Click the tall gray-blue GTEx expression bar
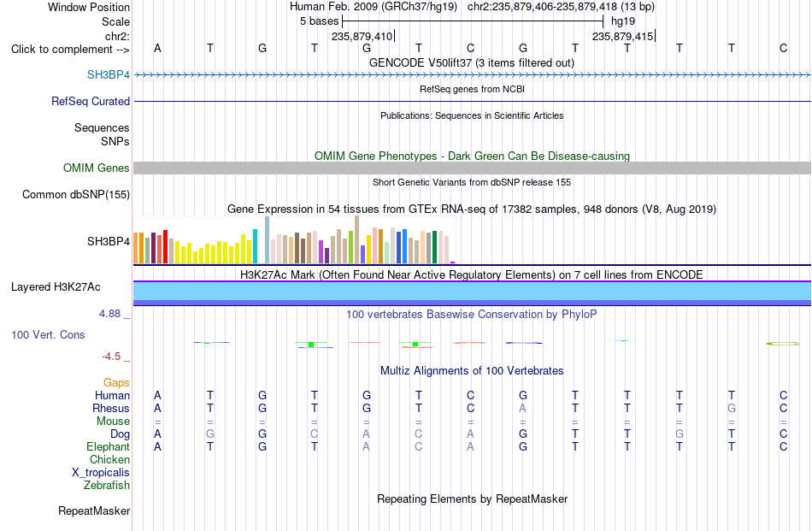Viewport: 812px width, 531px height. pos(268,240)
